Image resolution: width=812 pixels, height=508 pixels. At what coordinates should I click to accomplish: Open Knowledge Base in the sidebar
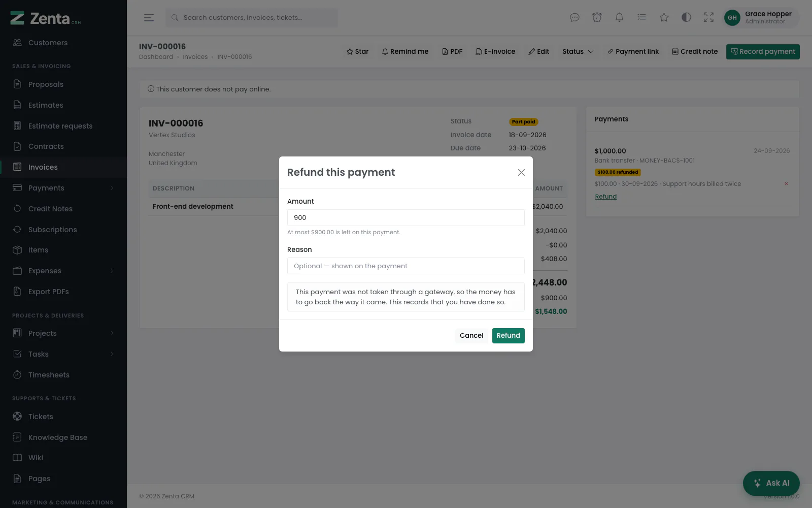(63, 437)
